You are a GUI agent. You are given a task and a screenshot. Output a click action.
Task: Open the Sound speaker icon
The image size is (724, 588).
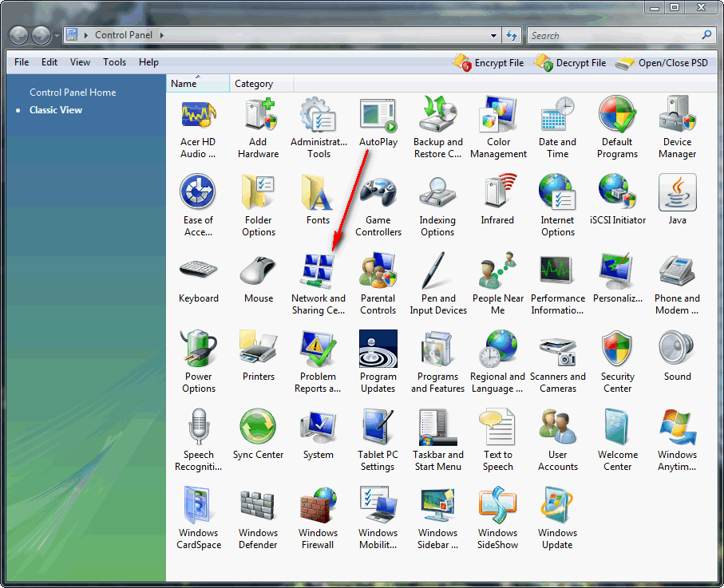tap(676, 347)
